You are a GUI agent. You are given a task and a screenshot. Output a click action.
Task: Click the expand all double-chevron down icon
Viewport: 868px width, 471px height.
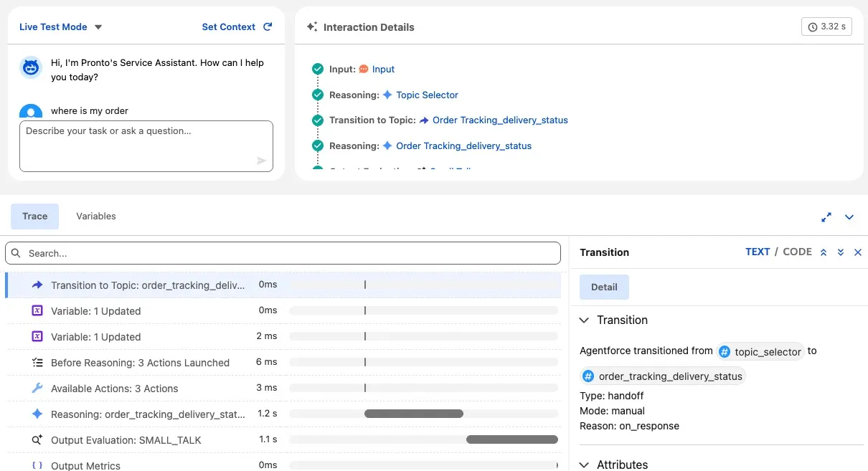(841, 252)
